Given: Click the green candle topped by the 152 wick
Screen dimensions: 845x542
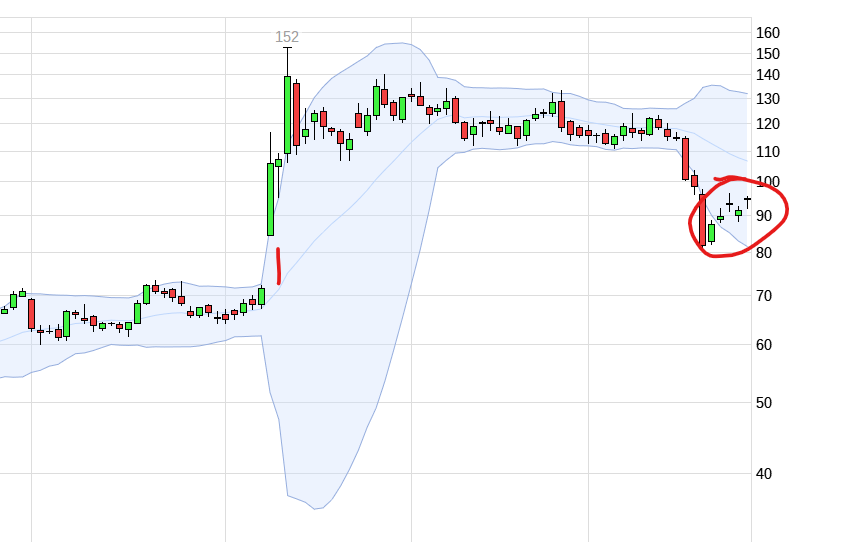Looking at the screenshot, I should coord(287,115).
